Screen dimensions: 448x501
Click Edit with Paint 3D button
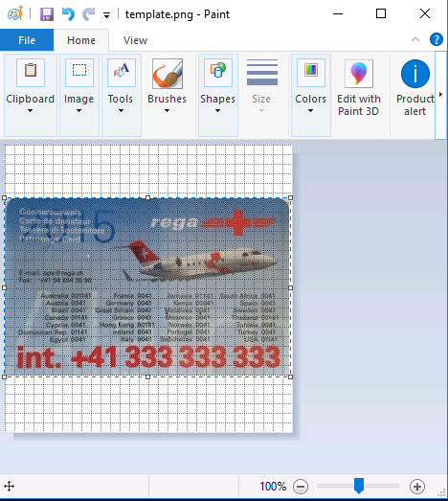(359, 88)
